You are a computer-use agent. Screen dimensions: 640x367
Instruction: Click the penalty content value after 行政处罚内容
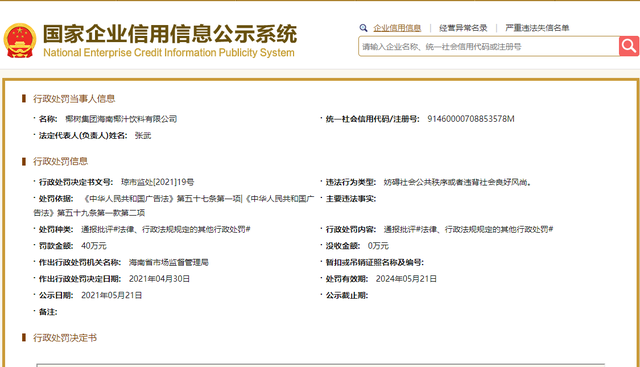point(468,229)
